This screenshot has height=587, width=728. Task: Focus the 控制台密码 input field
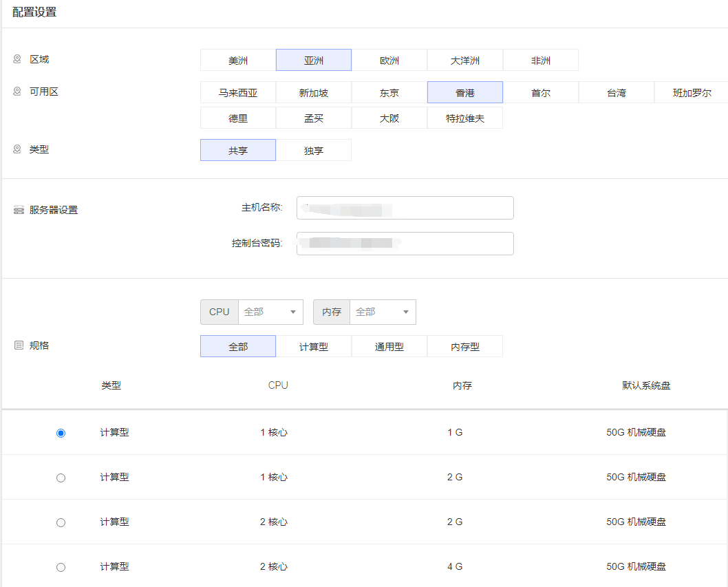tap(405, 244)
